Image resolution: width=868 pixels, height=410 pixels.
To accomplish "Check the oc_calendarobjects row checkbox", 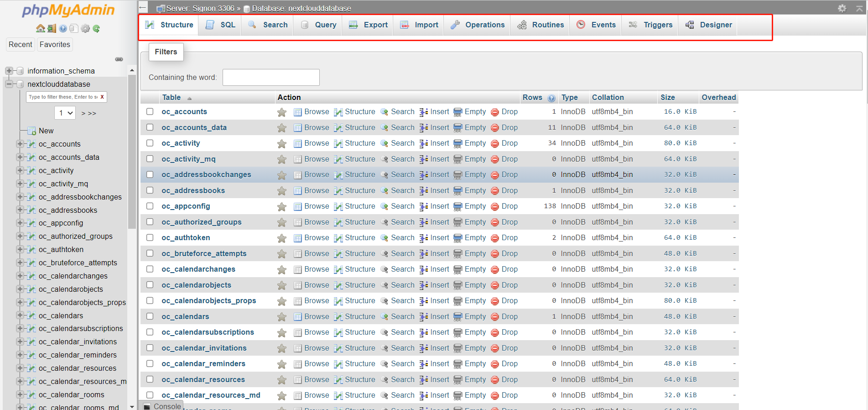I will 150,285.
